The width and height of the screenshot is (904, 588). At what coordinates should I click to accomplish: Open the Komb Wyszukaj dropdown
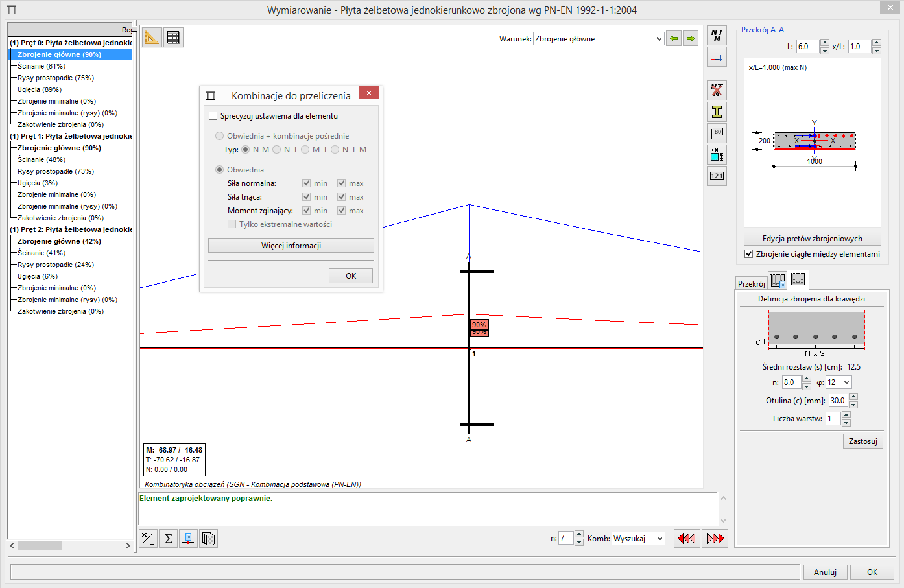(638, 538)
